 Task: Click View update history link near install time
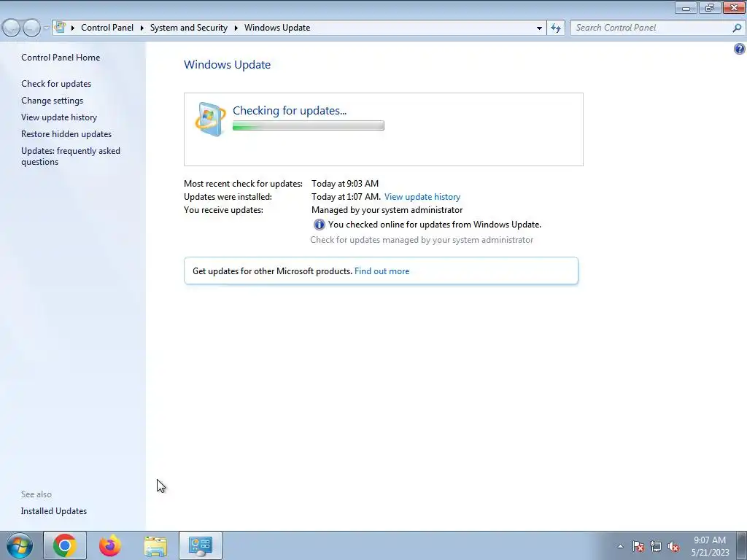[x=422, y=197]
